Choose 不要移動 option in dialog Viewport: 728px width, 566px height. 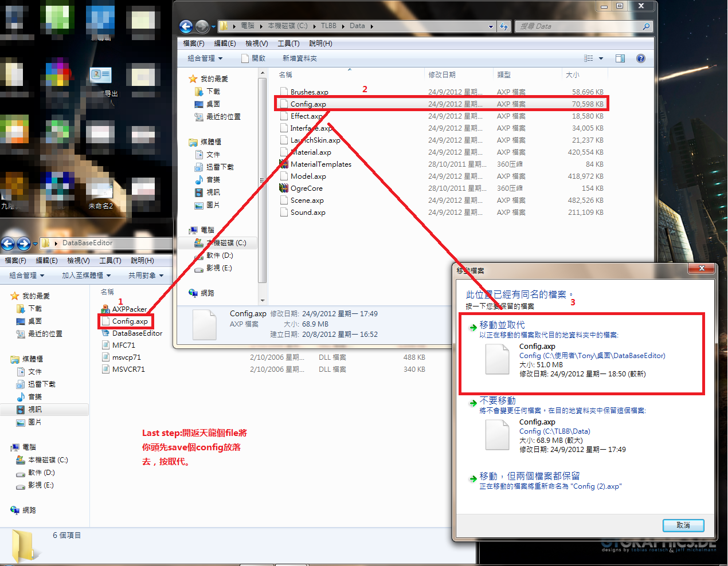click(497, 400)
